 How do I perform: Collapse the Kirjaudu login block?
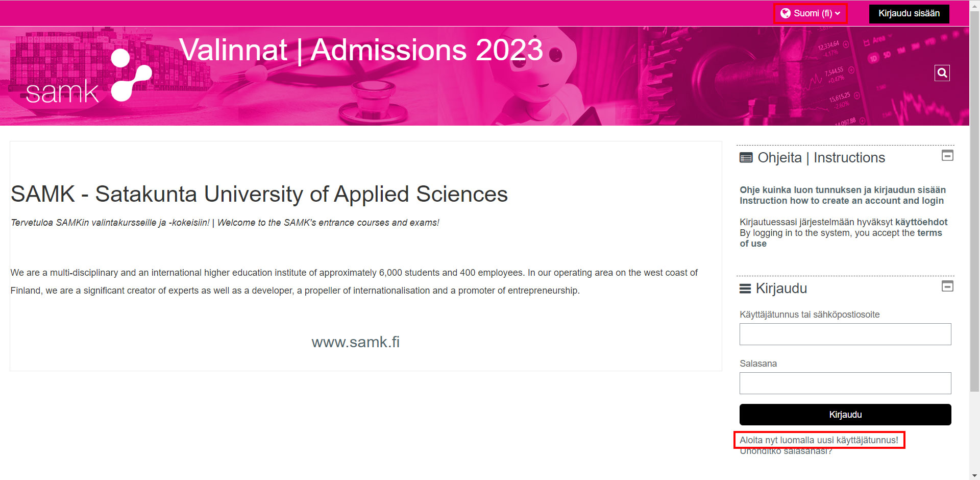(947, 286)
